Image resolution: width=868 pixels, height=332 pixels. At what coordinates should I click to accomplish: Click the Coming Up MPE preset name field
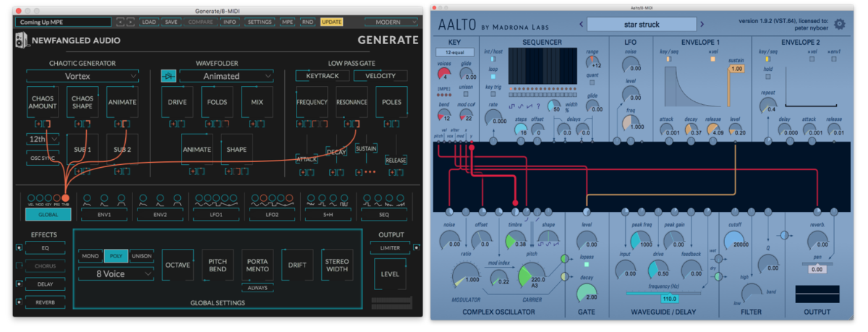[64, 22]
